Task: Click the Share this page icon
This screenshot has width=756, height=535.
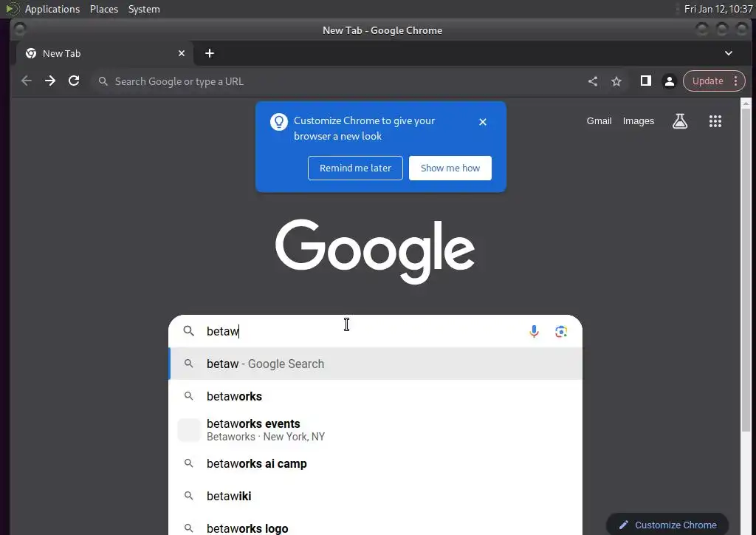Action: (593, 81)
